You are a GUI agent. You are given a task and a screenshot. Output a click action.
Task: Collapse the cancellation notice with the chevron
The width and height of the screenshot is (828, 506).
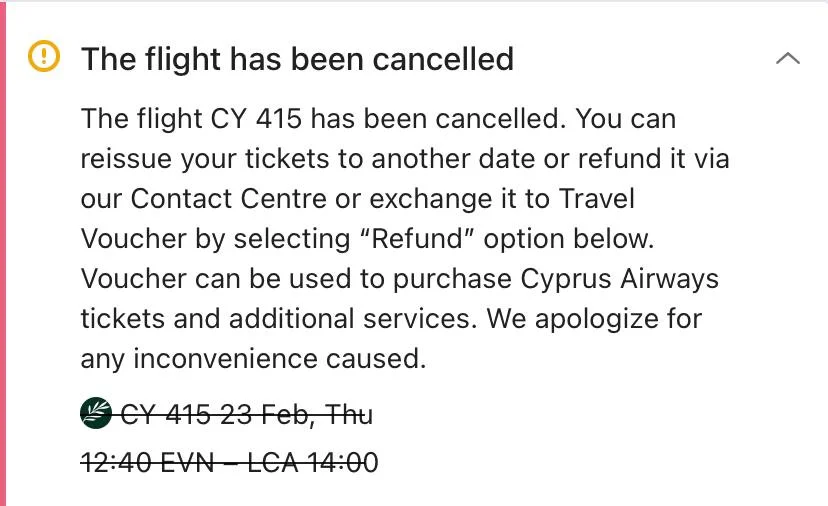click(x=787, y=59)
